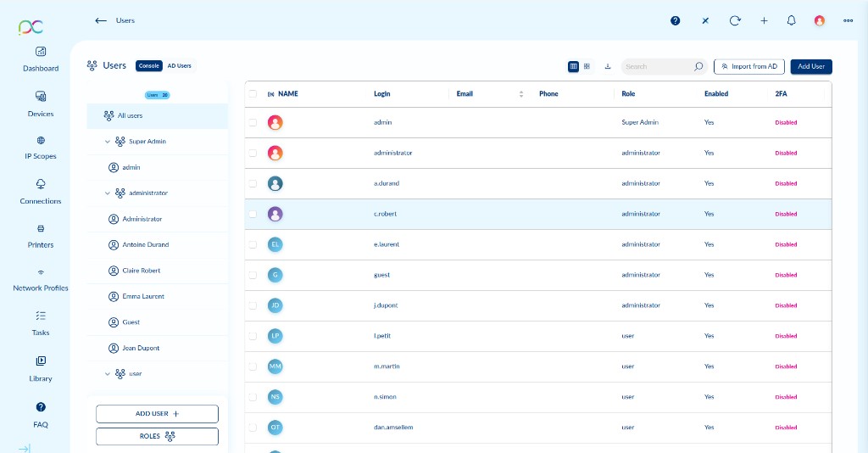This screenshot has width=868, height=453.
Task: Open the ROLES button
Action: (x=157, y=436)
